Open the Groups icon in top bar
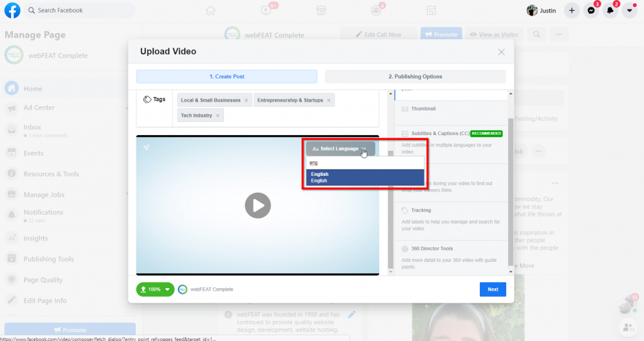 pyautogui.click(x=376, y=11)
